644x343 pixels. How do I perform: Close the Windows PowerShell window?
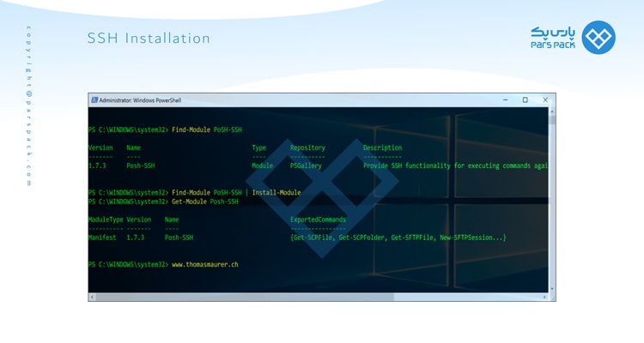[x=545, y=100]
